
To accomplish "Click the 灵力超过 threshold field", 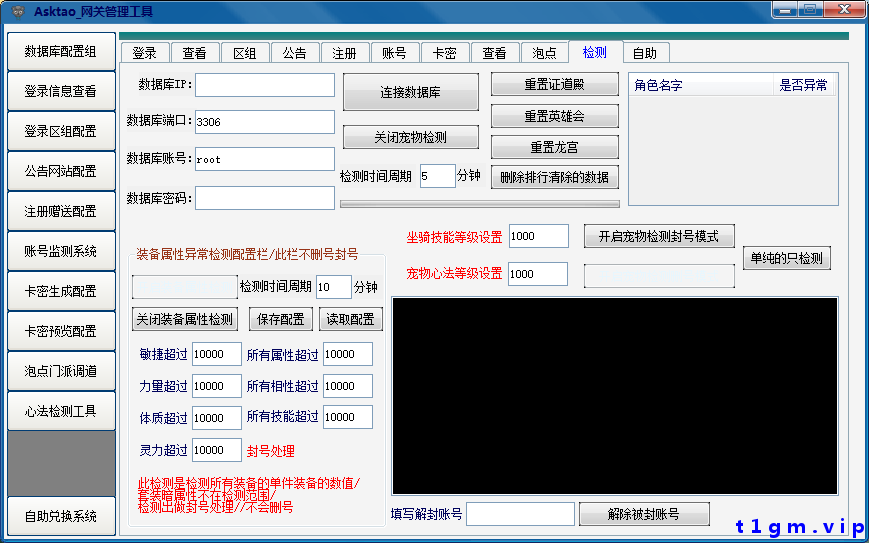I will click(x=217, y=450).
